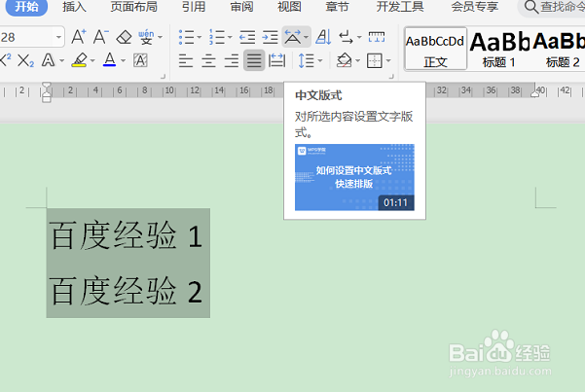Expand Chinese layout dropdown arrow
This screenshot has height=392, width=585.
[x=306, y=37]
